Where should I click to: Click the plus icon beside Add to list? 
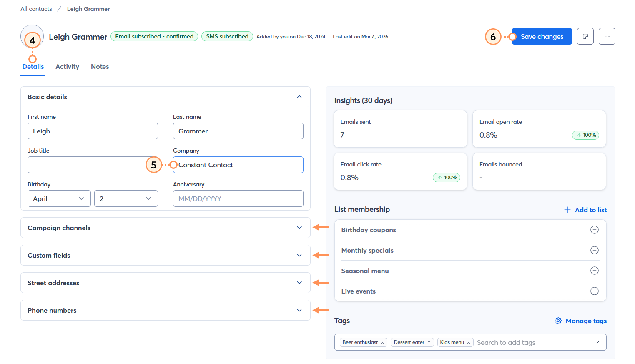point(567,210)
